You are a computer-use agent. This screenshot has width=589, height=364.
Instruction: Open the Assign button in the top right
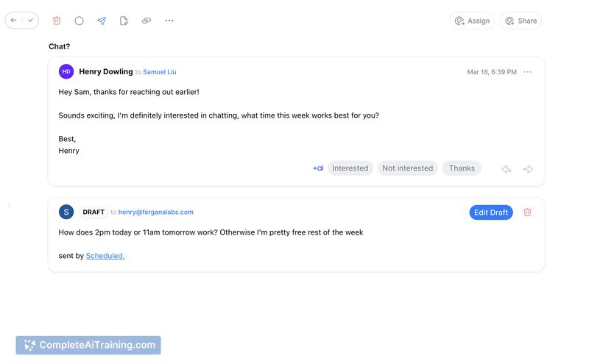[x=472, y=21]
